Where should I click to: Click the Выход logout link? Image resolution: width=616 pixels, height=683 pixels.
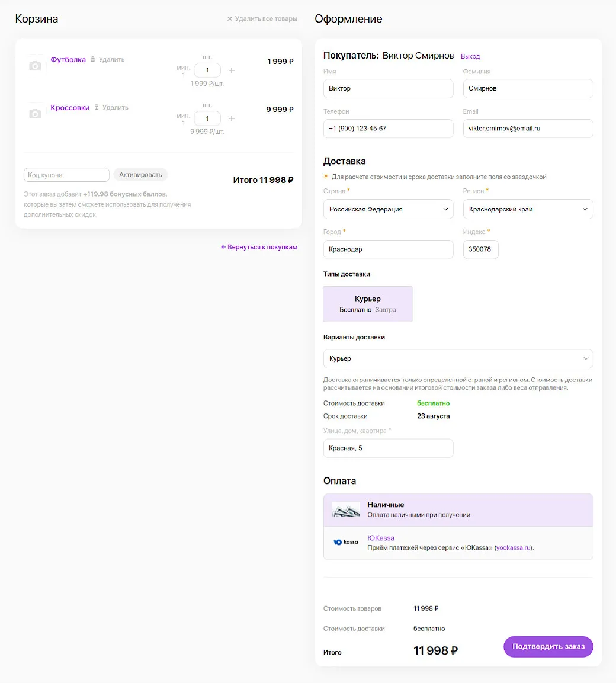(x=470, y=56)
